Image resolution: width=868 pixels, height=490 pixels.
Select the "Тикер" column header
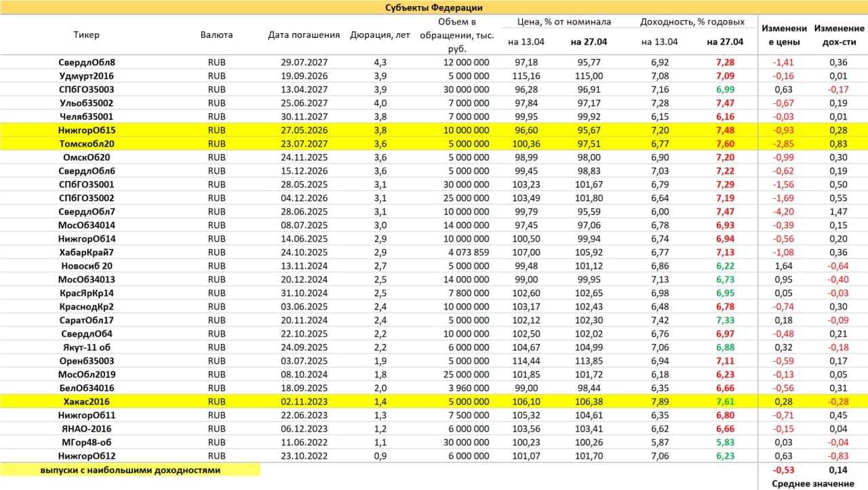[x=86, y=35]
